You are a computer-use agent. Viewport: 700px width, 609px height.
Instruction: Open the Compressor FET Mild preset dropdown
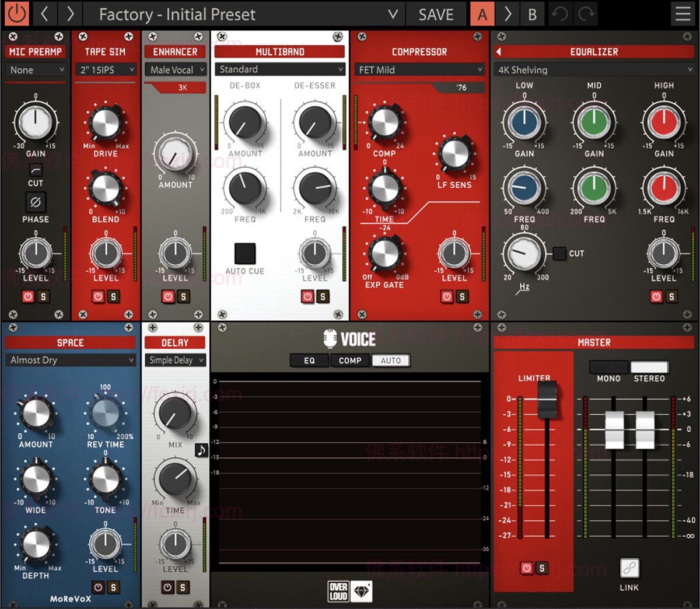[x=419, y=69]
